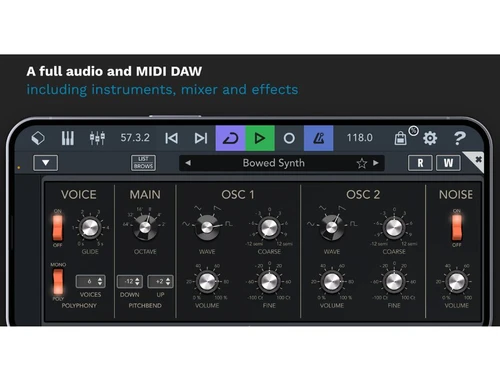Jump to next marker

pyautogui.click(x=201, y=138)
